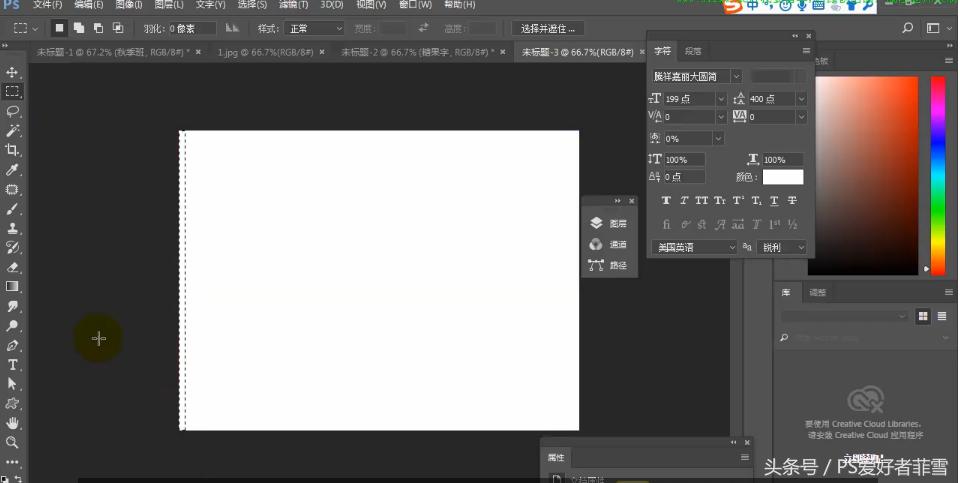Select the Eyedropper tool

12,170
